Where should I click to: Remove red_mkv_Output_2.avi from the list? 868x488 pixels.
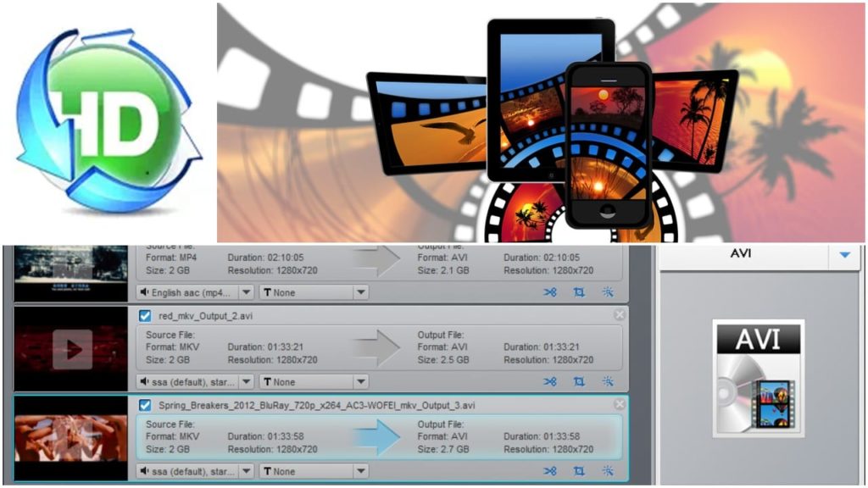tap(620, 315)
